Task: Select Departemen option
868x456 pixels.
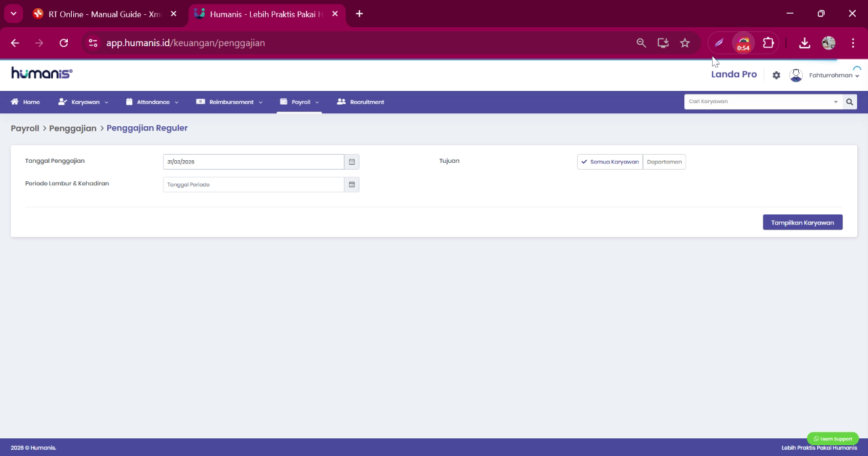Action: pyautogui.click(x=664, y=162)
